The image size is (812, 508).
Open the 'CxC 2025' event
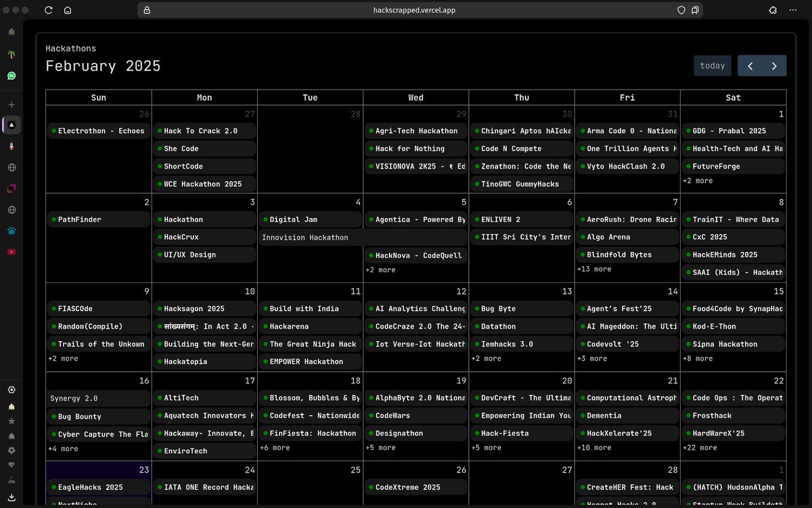(x=733, y=237)
